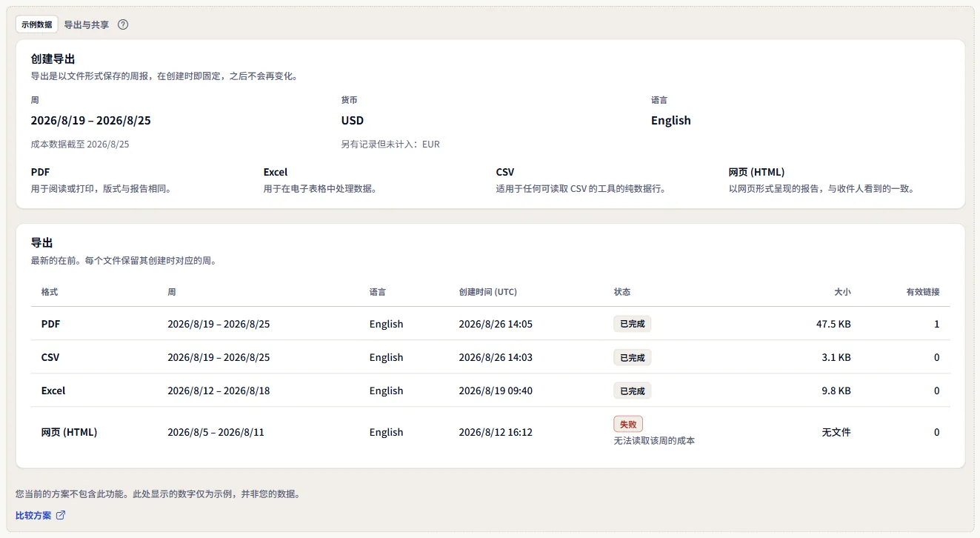Click the 2026/8/12 16:12 creation time
The width and height of the screenshot is (980, 538).
(496, 432)
